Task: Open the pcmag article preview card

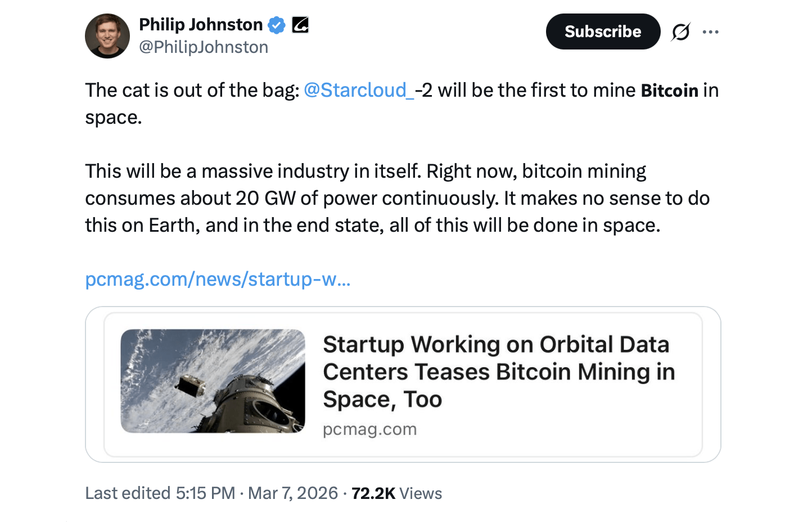Action: [x=403, y=383]
